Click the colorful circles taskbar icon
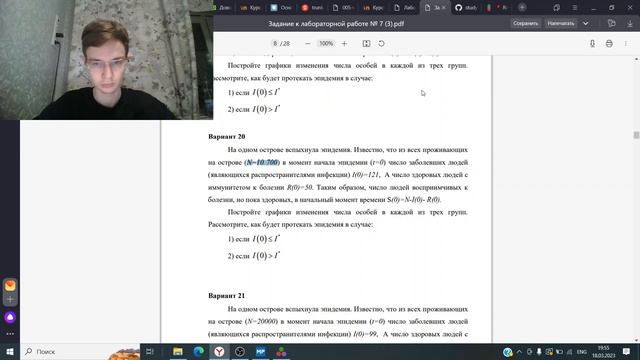 (x=281, y=351)
